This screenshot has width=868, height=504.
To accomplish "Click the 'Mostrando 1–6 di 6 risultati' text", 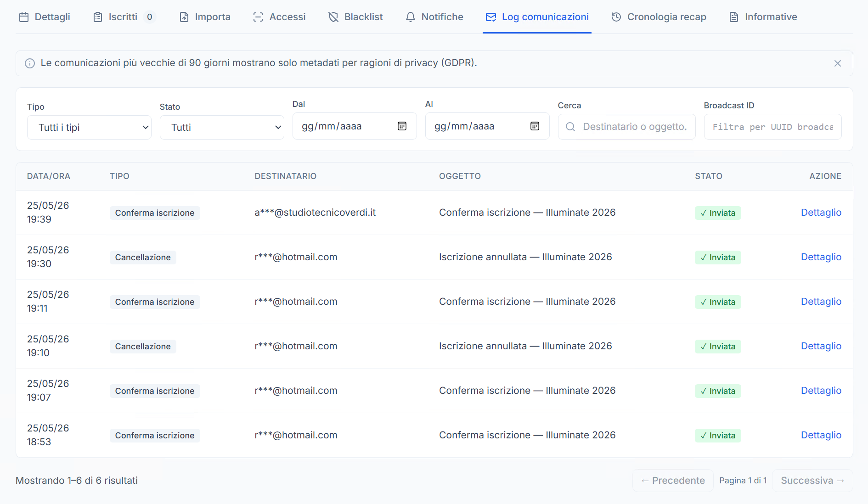I will point(77,481).
